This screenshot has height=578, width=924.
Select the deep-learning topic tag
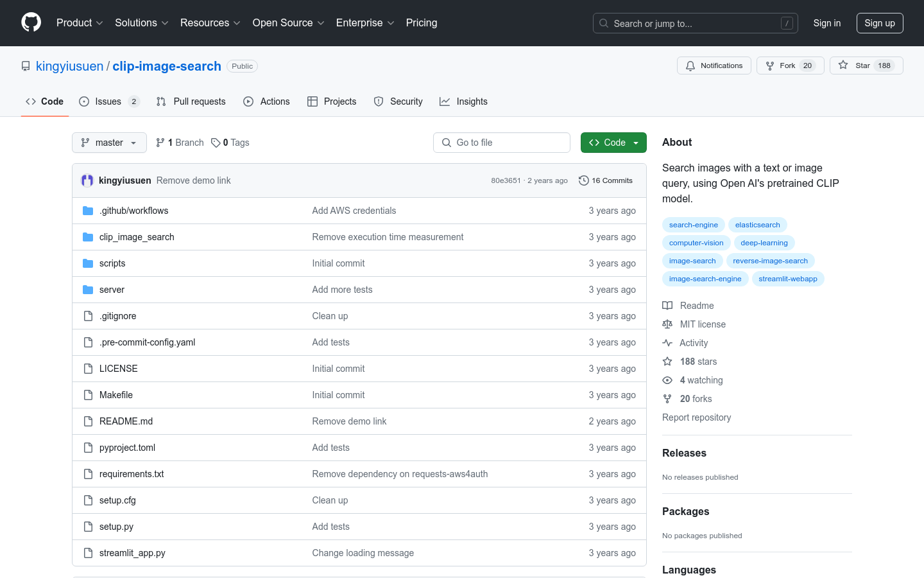[x=764, y=243]
